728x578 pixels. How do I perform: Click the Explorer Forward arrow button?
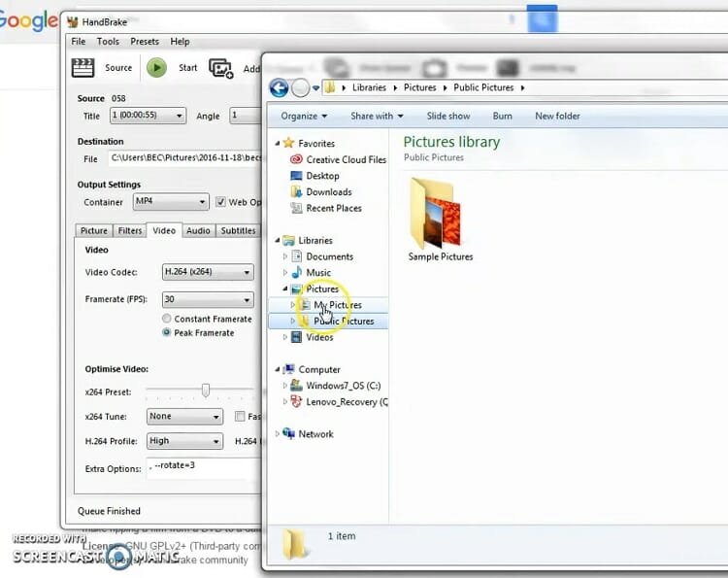pos(300,87)
